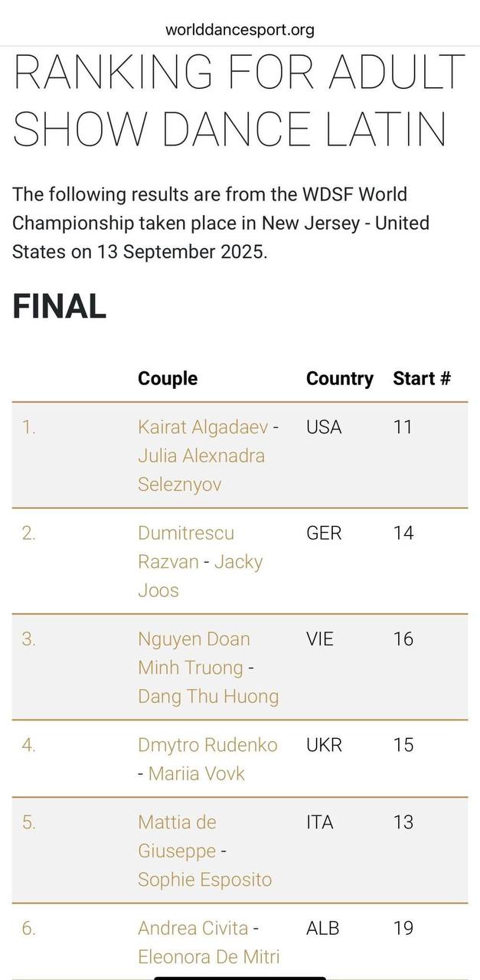Open Andrea Civita - Eleonora De Mitri link

point(208,942)
